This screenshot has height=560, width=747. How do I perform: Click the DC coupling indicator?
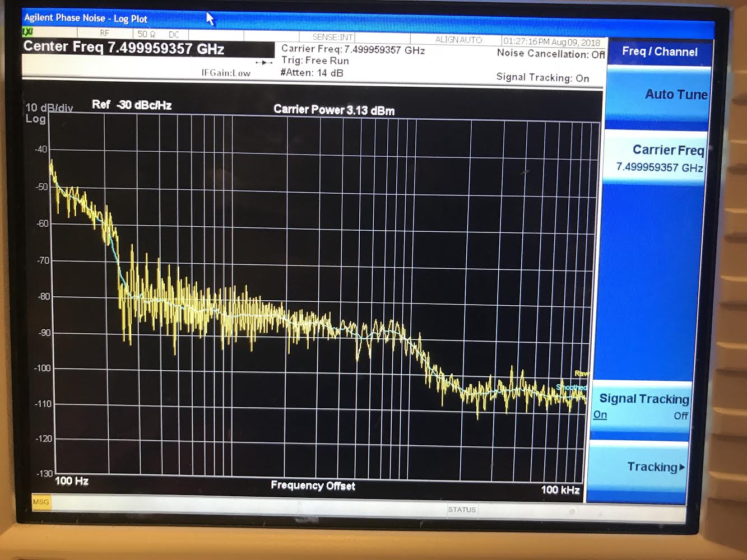coord(174,35)
